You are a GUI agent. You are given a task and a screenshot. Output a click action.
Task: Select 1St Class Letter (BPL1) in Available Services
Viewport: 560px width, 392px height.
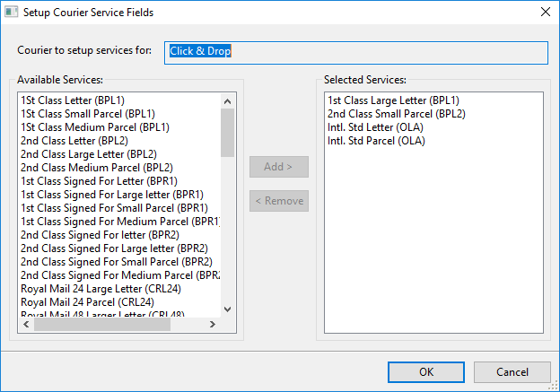74,100
